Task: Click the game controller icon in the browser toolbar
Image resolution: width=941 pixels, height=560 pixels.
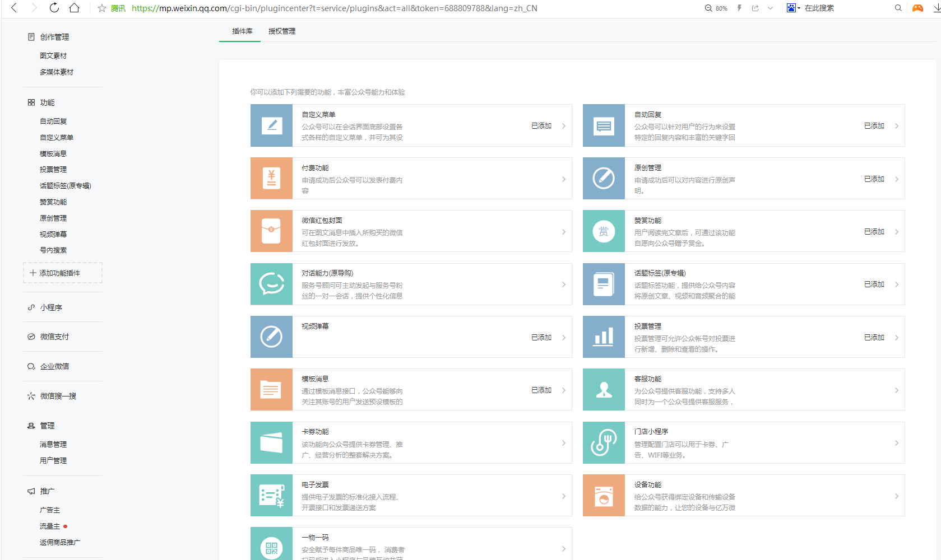Action: pos(917,8)
